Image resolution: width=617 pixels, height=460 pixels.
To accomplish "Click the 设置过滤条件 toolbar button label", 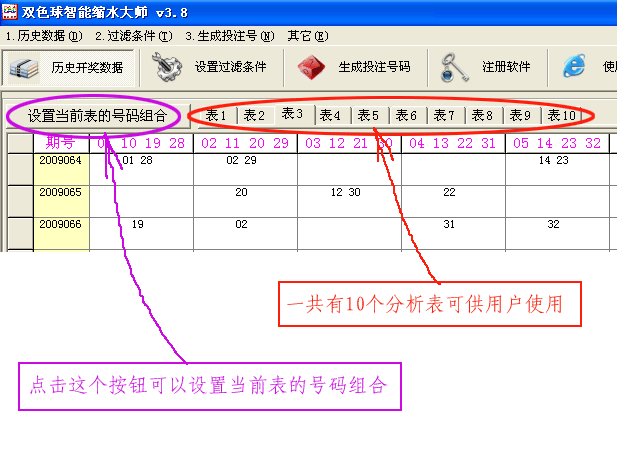I will pyautogui.click(x=231, y=67).
